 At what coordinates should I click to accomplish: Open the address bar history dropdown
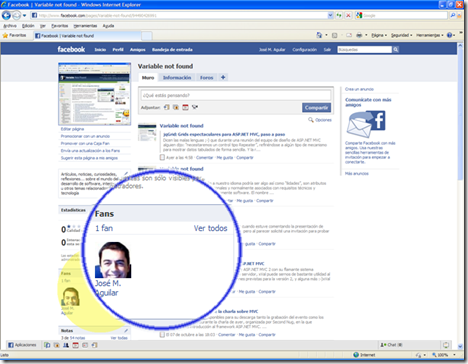point(330,15)
